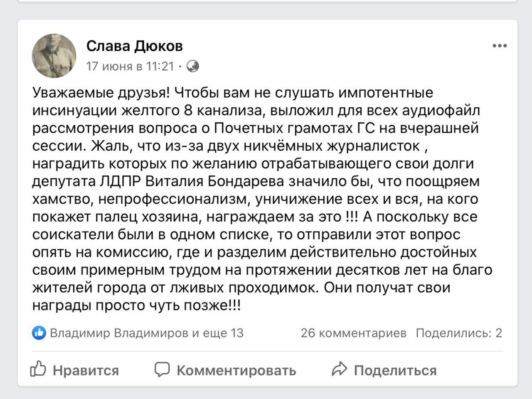Open reactions list Владимир Владимиров и еще 13
This screenshot has width=532, height=399.
point(147,333)
